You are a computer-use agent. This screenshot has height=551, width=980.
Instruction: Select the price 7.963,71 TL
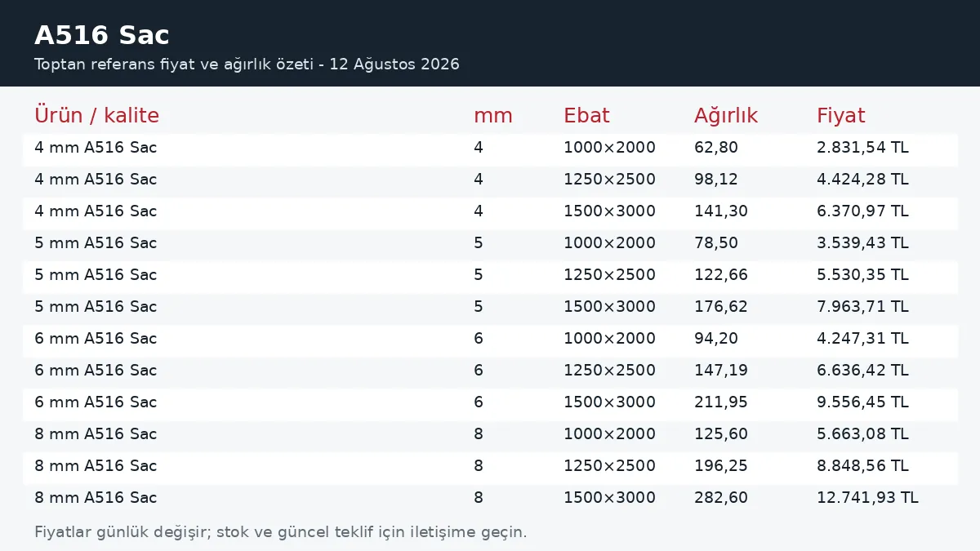[x=862, y=307]
